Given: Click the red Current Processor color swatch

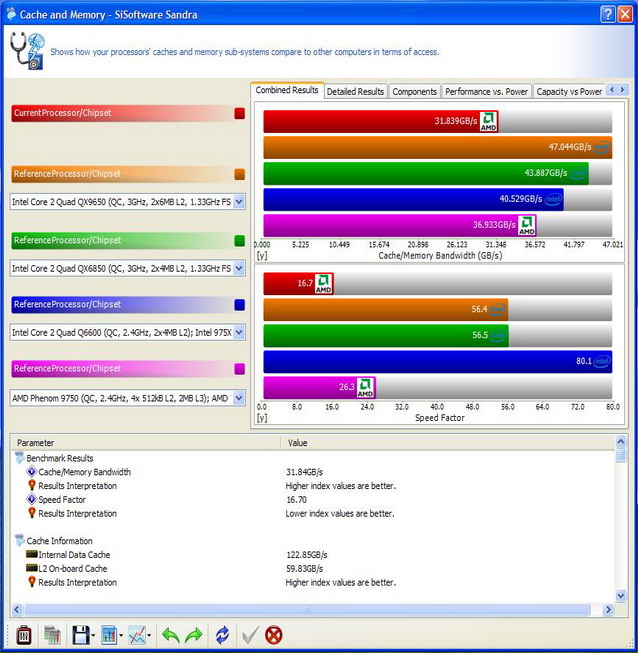Looking at the screenshot, I should pos(239,113).
